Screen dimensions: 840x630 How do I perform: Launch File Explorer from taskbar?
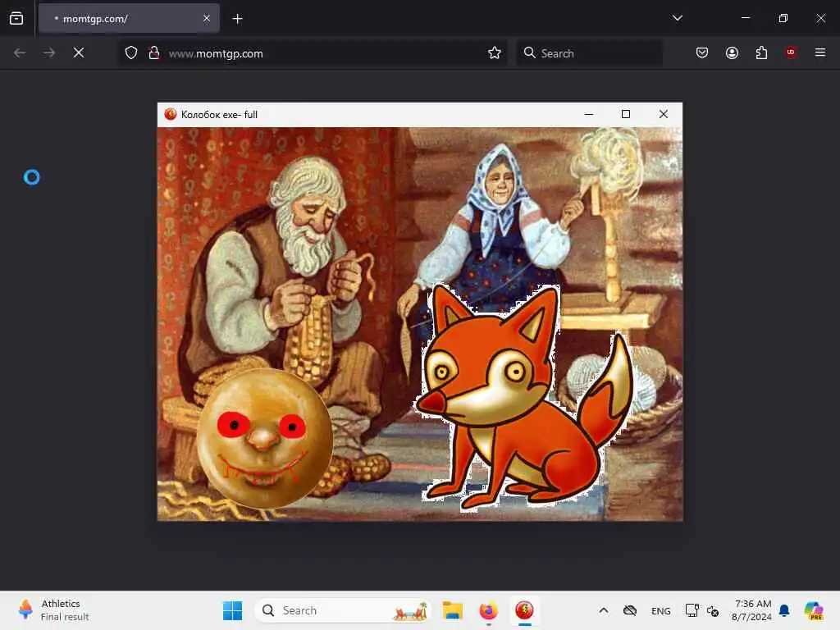(453, 610)
